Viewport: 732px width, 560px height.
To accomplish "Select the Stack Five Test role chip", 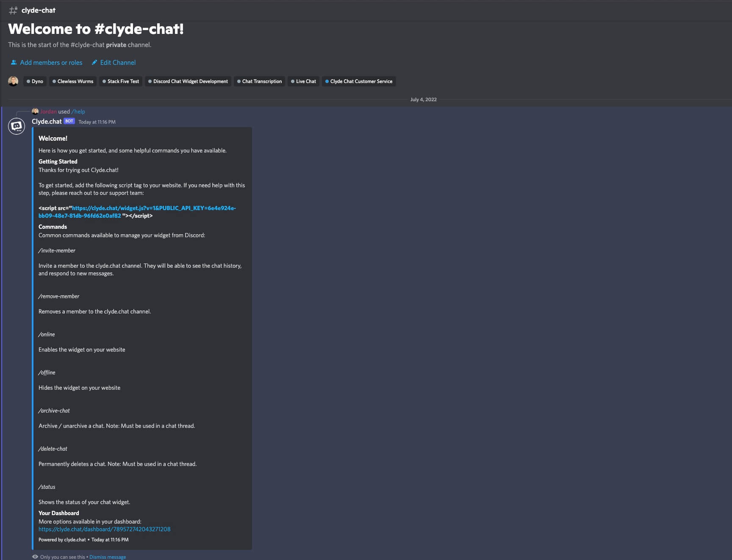I will coord(121,81).
